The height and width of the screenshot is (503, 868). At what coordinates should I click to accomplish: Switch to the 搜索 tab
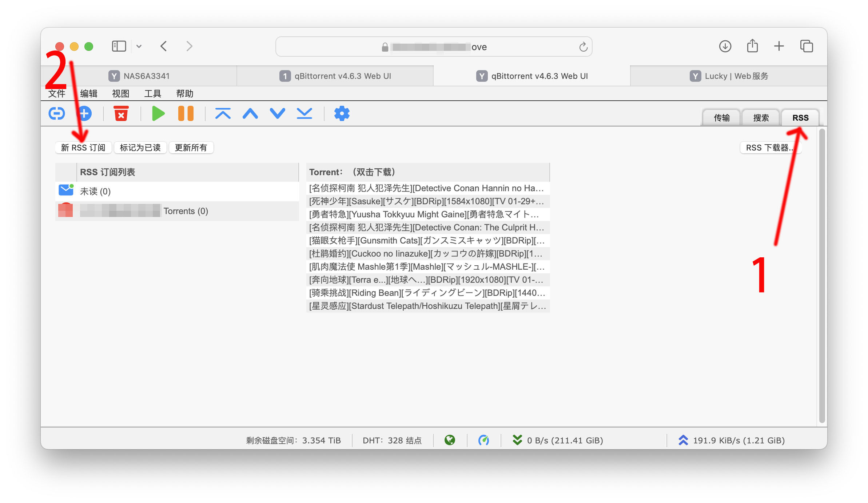point(761,118)
